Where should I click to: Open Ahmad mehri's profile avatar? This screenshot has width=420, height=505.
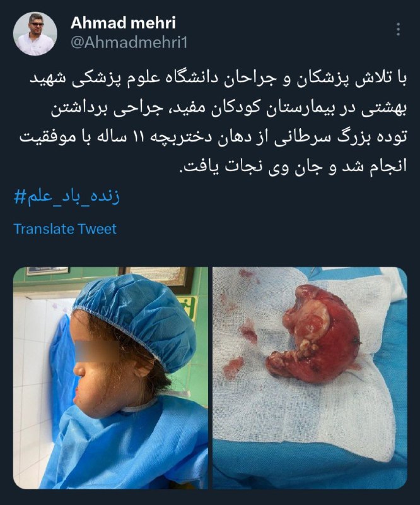(x=35, y=34)
